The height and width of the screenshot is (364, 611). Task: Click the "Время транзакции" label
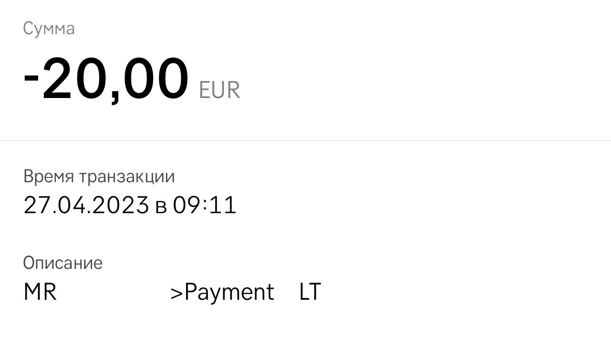click(x=99, y=177)
